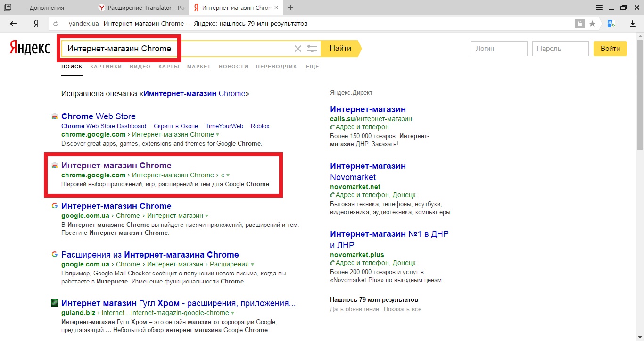The width and height of the screenshot is (644, 341).
Task: Select the ПОИСК search tab
Action: click(72, 67)
